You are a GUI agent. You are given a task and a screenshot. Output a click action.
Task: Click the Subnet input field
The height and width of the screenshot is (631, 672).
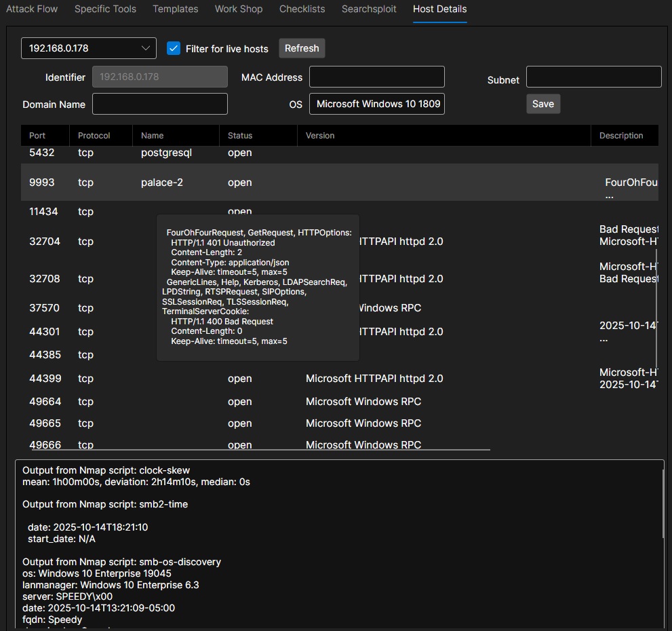click(x=593, y=76)
